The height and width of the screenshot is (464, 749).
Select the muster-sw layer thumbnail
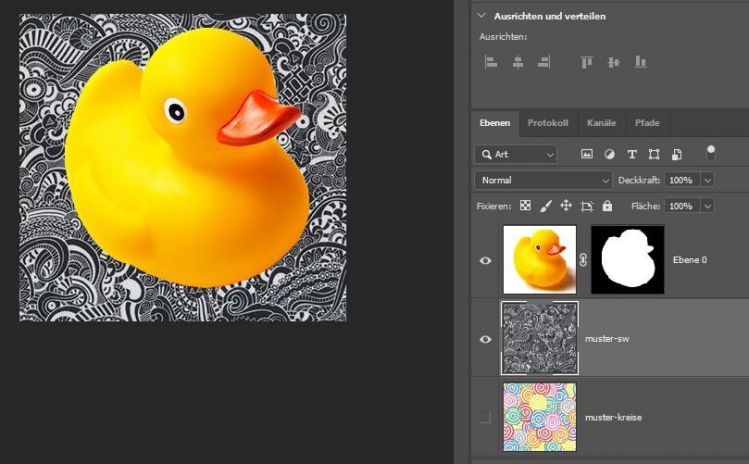click(540, 338)
